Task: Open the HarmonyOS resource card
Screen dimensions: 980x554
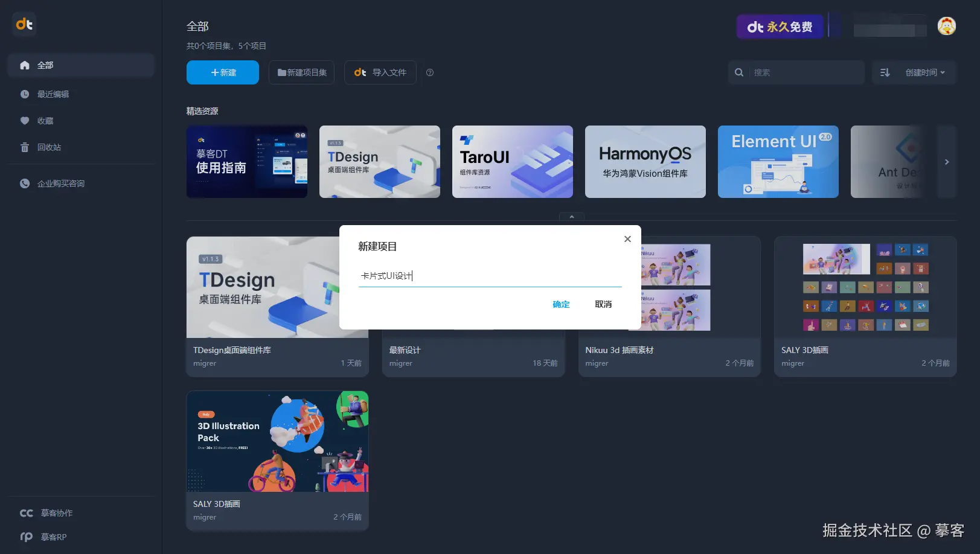Action: (x=645, y=162)
